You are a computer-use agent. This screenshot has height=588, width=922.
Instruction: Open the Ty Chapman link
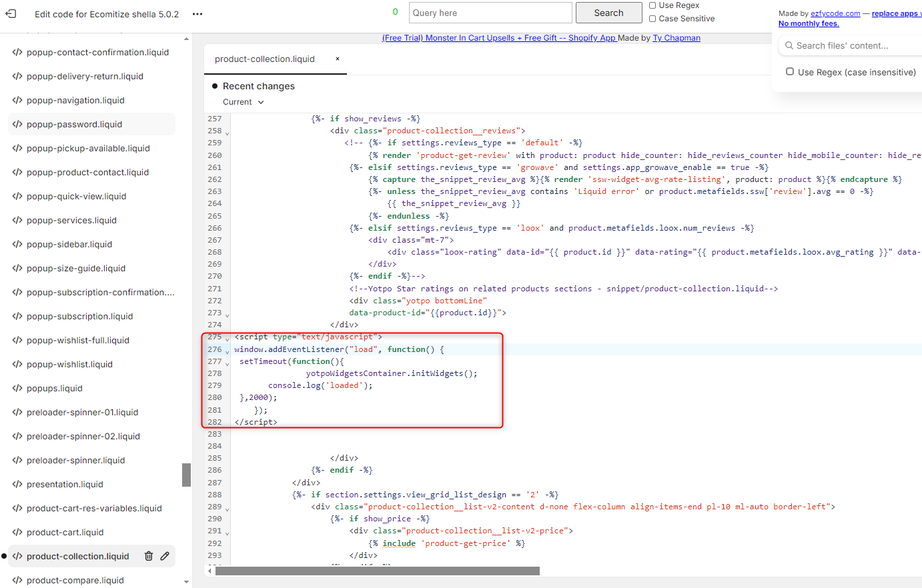(x=676, y=38)
